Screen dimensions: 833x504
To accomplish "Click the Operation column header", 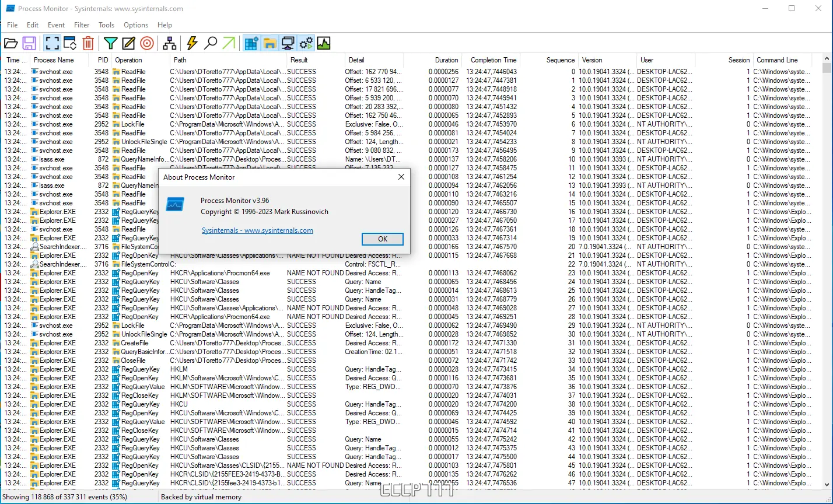I will coord(141,60).
